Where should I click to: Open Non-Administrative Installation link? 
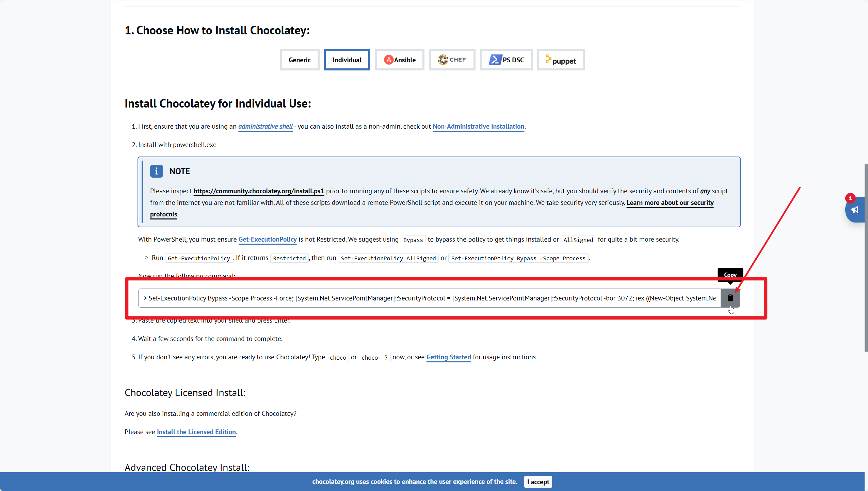478,126
